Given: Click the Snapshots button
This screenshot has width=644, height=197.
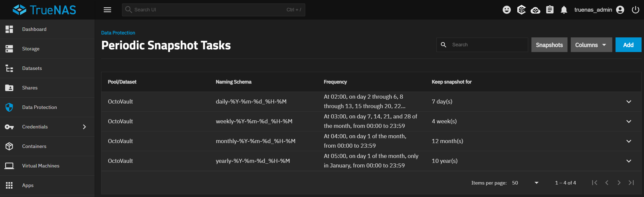Looking at the screenshot, I should pyautogui.click(x=549, y=45).
